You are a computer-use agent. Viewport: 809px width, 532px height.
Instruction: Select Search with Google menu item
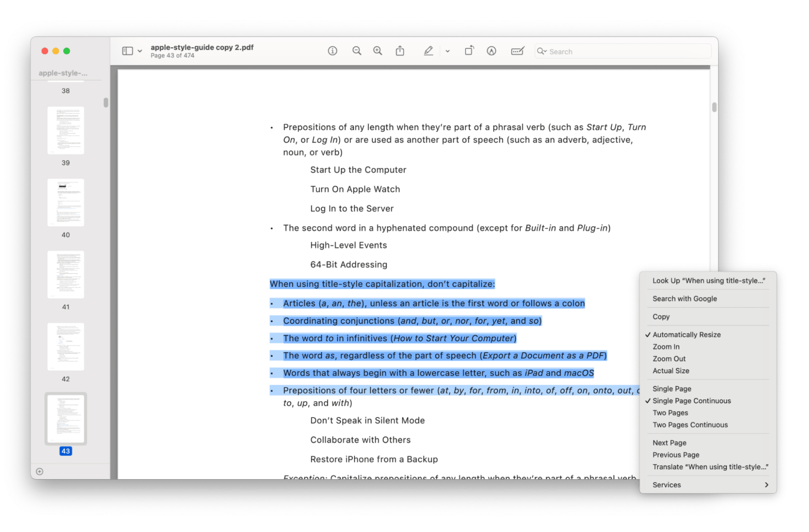coord(685,299)
